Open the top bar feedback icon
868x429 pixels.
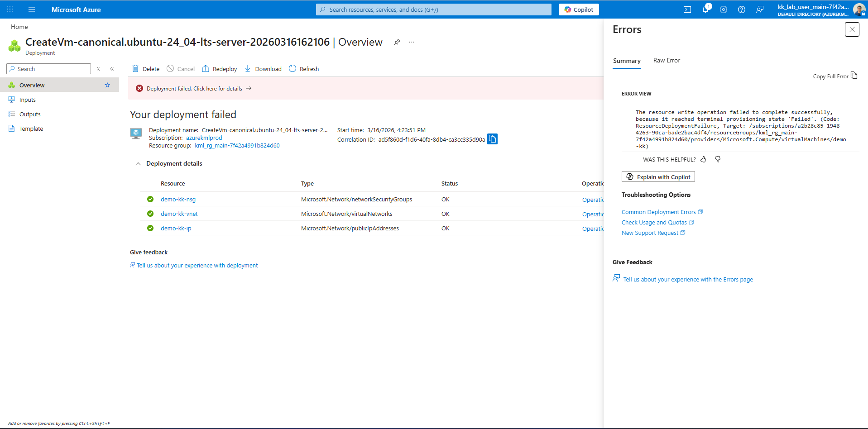(760, 10)
